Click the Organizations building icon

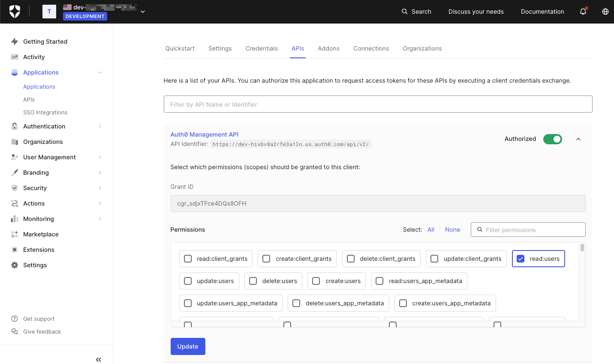click(x=15, y=142)
